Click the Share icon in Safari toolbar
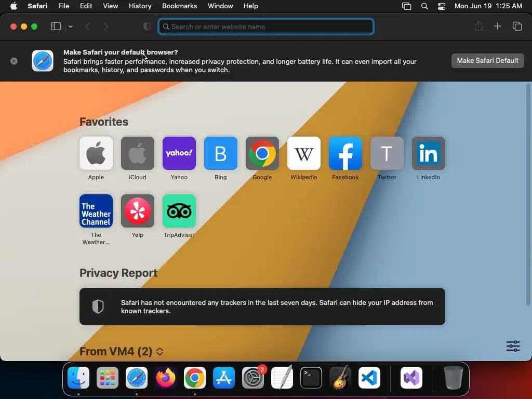This screenshot has width=532, height=399. tap(478, 26)
